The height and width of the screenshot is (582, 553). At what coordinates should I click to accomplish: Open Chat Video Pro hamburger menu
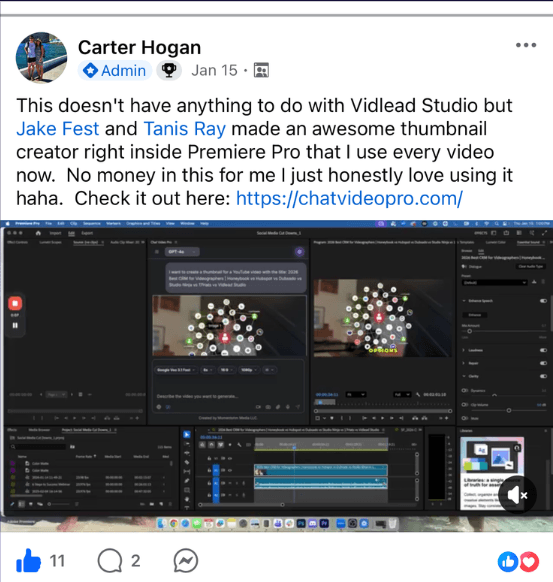(157, 252)
